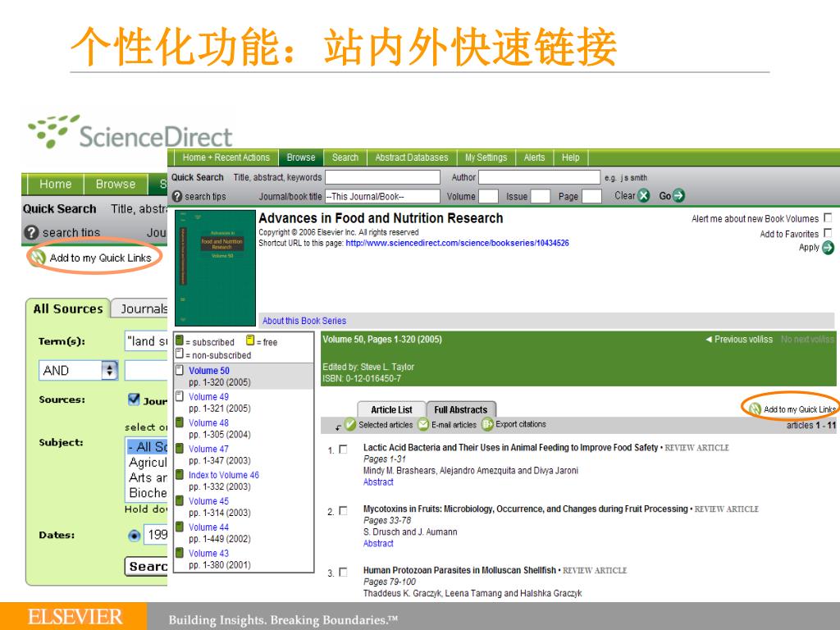Toggle the Journals sources checkbox in left window
This screenshot has height=630, width=840.
point(134,399)
